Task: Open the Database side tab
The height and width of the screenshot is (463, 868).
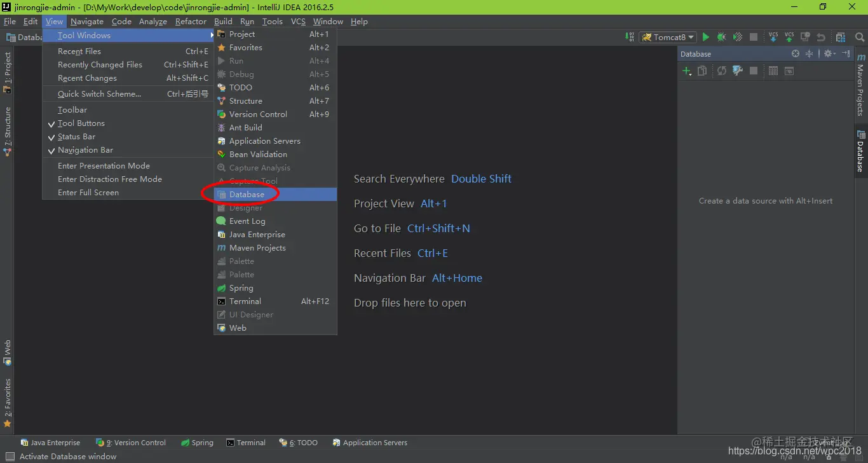Action: (860, 151)
